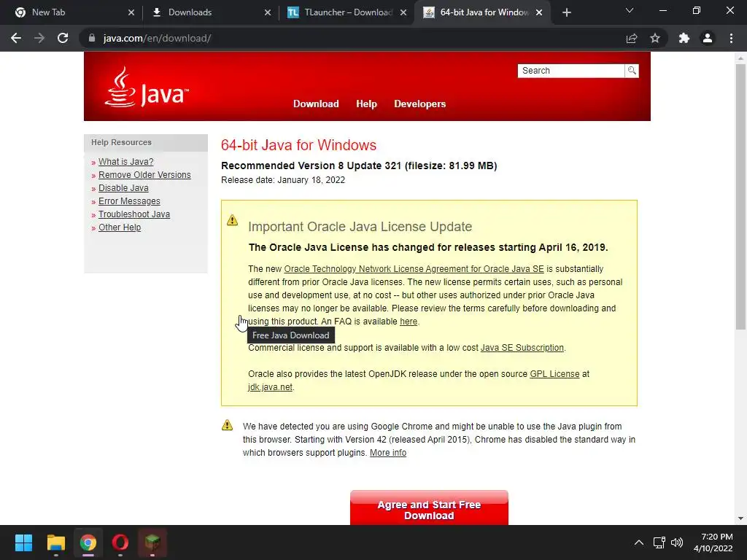
Task: Close the 64-bit Java tab
Action: [539, 12]
